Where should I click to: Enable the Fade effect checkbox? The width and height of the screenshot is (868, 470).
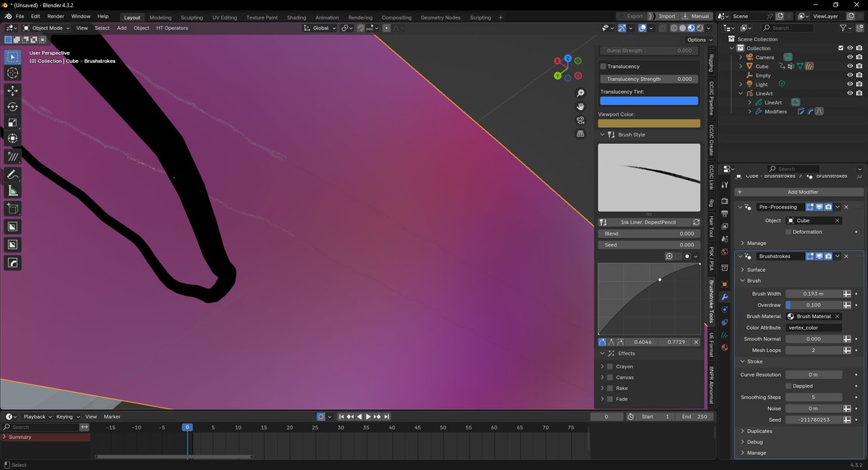click(610, 399)
